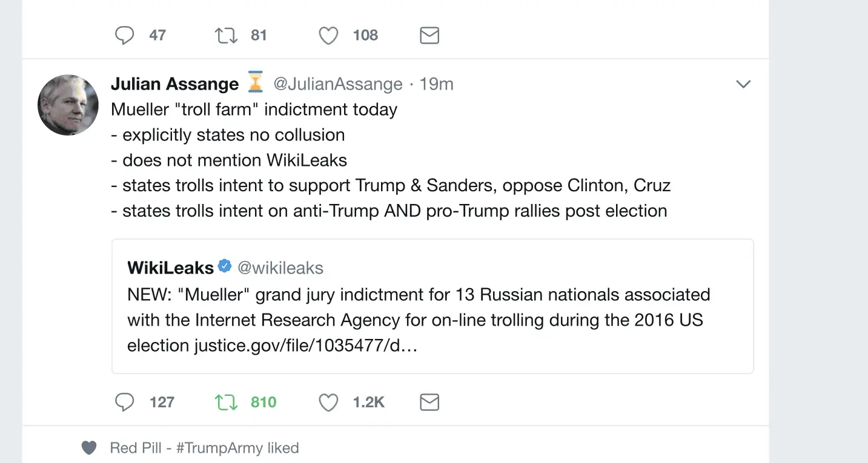This screenshot has height=463, width=868.
Task: Open the quoted WikiLeaks tweet
Action: 432,320
